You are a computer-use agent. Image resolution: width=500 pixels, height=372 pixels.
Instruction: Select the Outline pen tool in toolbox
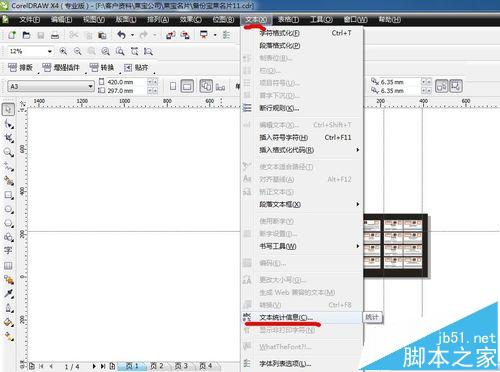8,307
